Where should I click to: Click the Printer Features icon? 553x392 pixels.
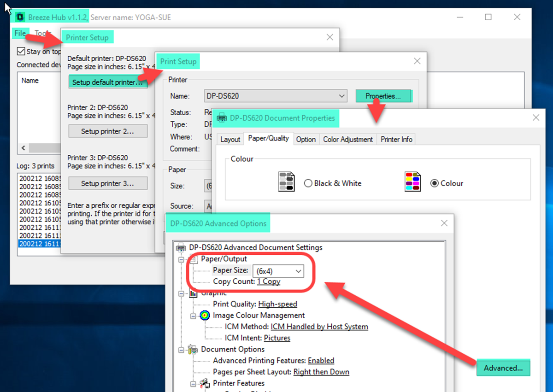tap(206, 383)
